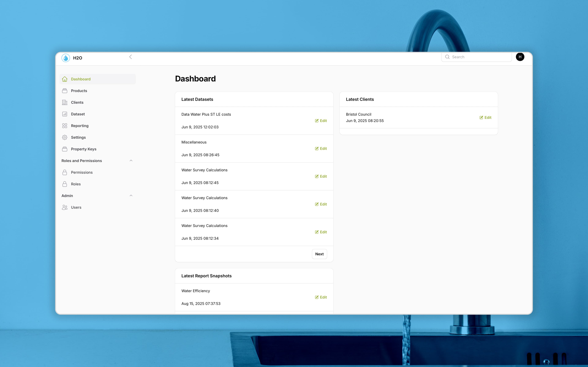Edit the Water Efficiency report snapshot
The height and width of the screenshot is (367, 588).
321,297
